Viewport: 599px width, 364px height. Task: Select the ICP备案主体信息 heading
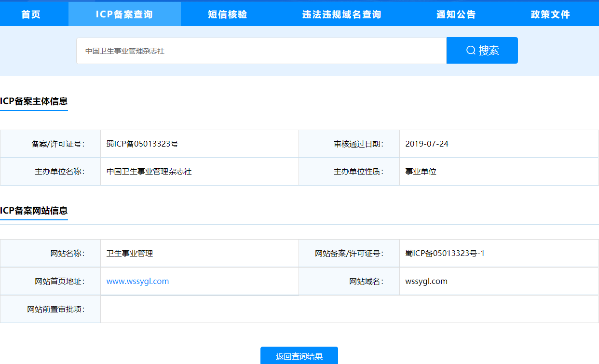pos(34,101)
